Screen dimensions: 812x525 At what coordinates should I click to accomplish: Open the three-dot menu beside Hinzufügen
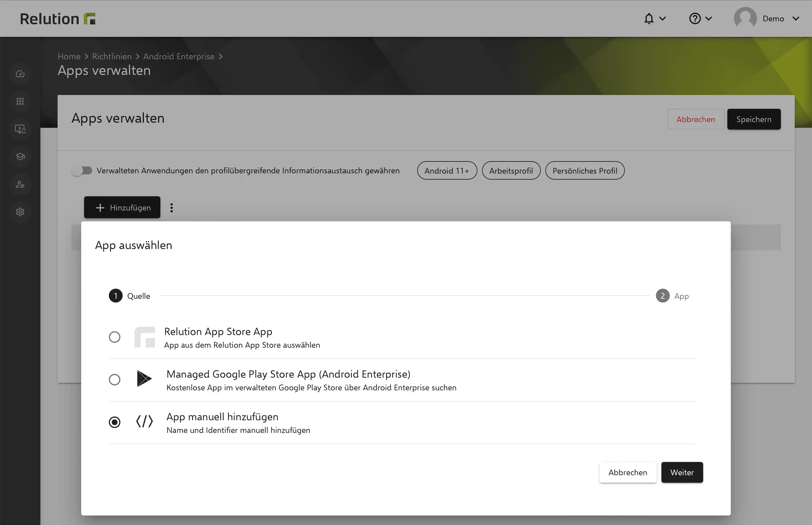pyautogui.click(x=172, y=207)
